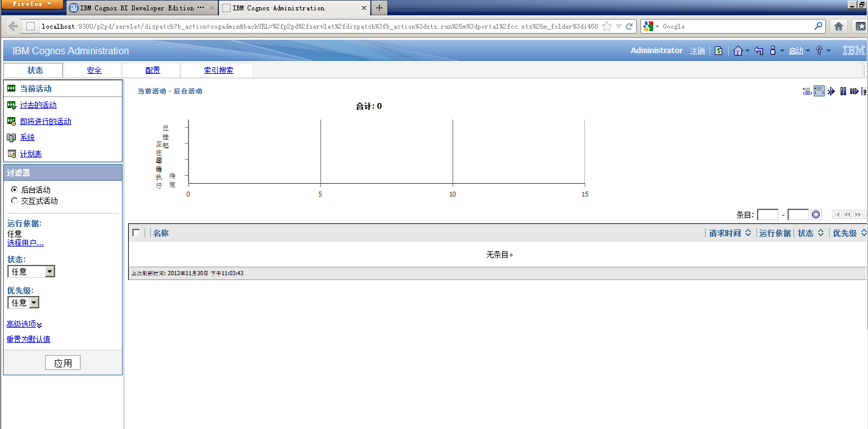Click the 选择用户... link
Viewport: 868px width, 429px height.
click(25, 243)
